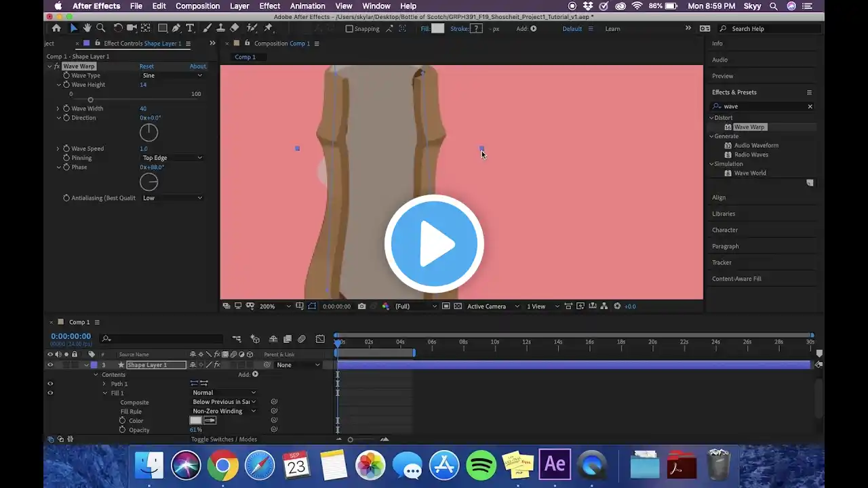
Task: Toggle visibility of Fill 1
Action: pos(50,393)
